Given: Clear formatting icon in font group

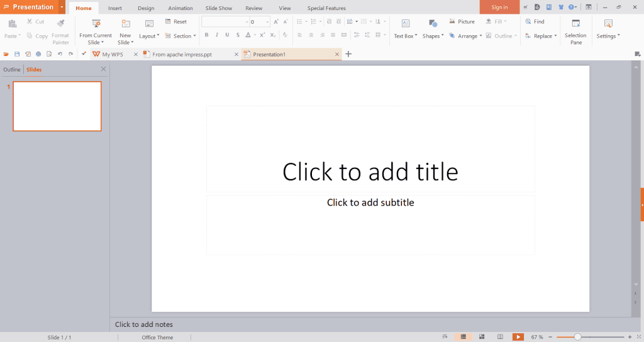Looking at the screenshot, I should coord(285,35).
